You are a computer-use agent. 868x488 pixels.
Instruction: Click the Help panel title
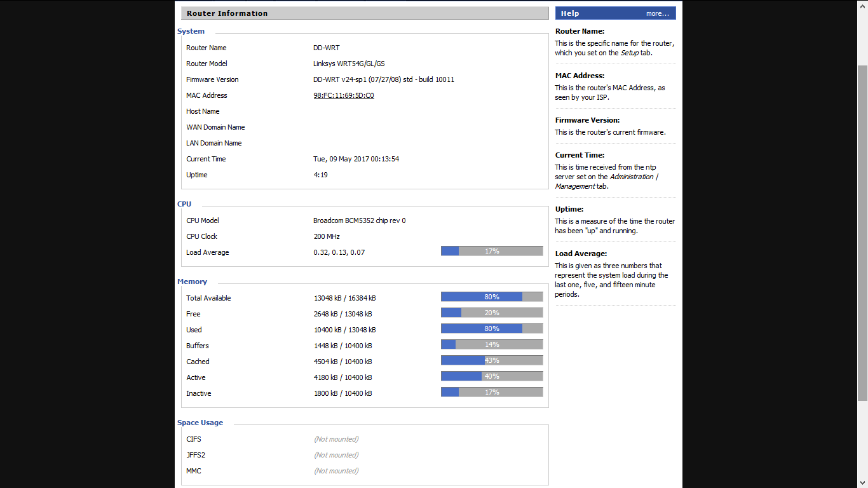570,13
